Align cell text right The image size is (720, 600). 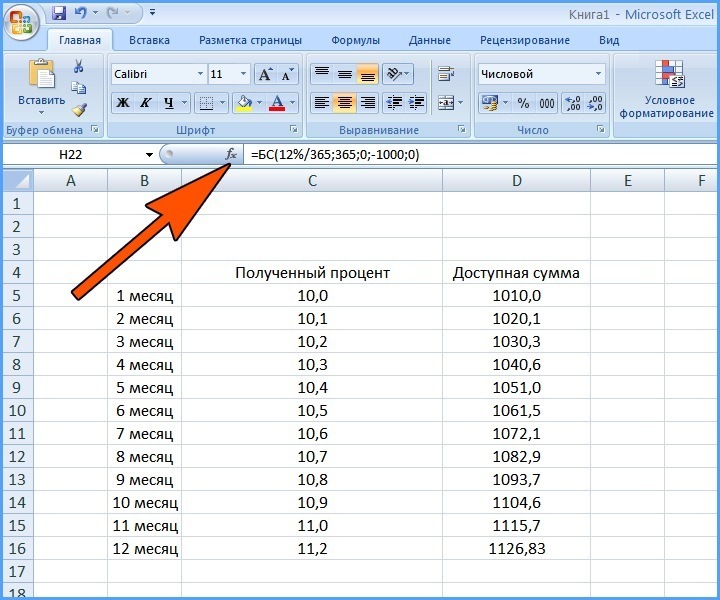367,103
